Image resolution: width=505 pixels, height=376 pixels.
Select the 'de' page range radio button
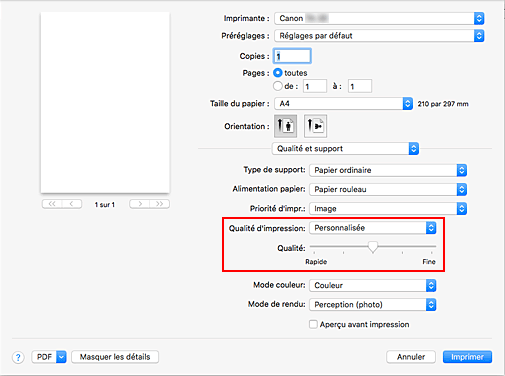click(278, 86)
